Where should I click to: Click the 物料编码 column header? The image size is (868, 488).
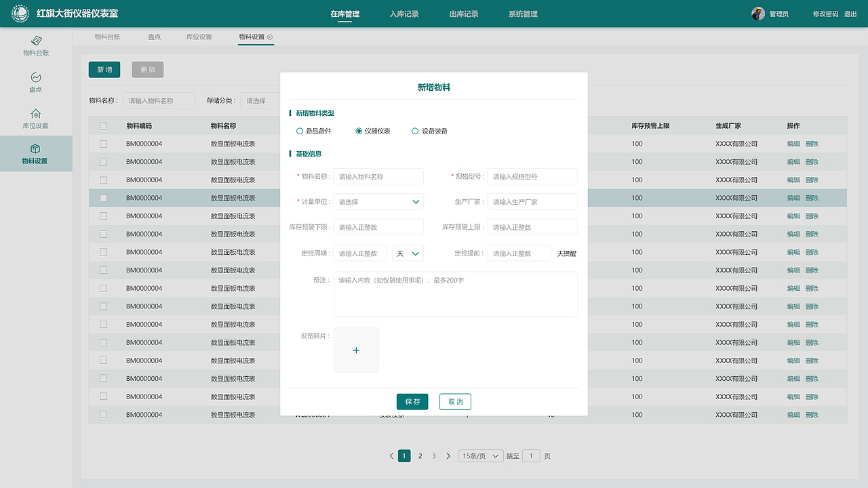click(139, 125)
